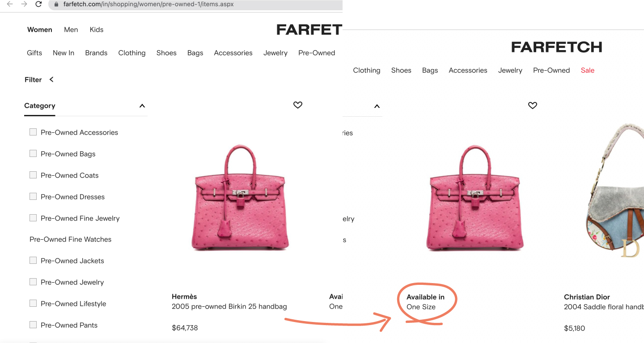Open the Bags menu in the left navigation
Screen dimensions: 644x343
pos(195,53)
